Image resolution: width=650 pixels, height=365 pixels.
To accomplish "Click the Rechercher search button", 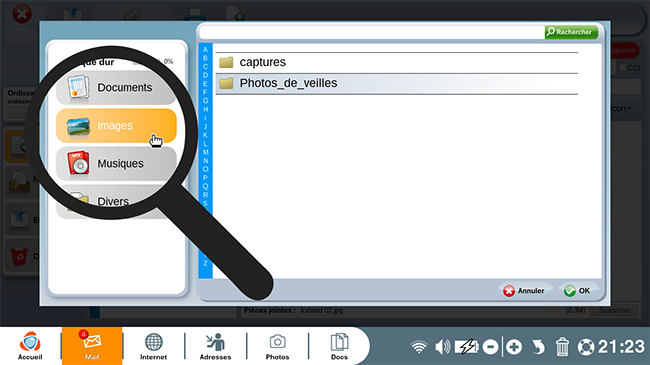I will tap(571, 32).
